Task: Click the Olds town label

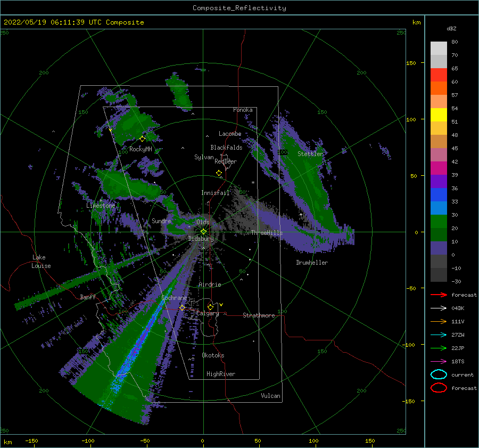Action: coord(203,222)
